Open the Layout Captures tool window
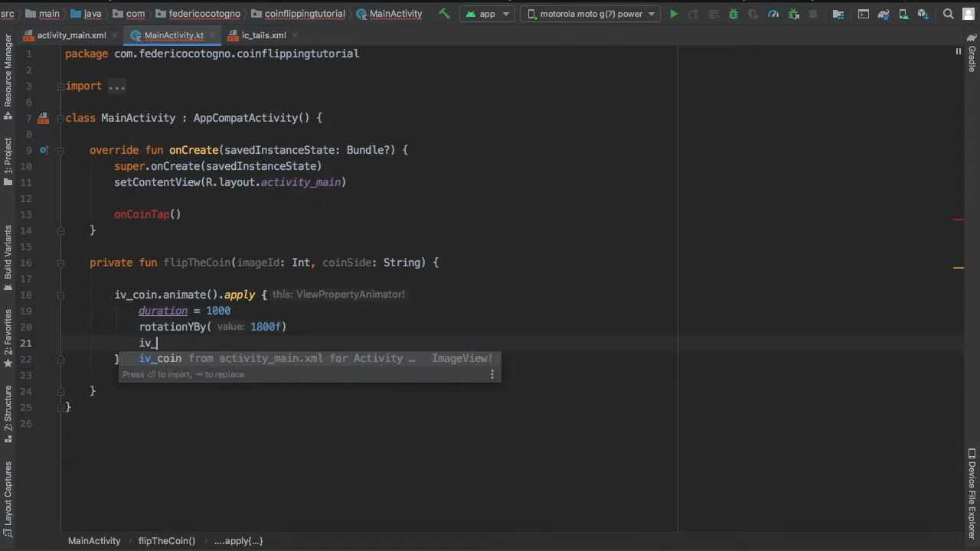 click(8, 499)
